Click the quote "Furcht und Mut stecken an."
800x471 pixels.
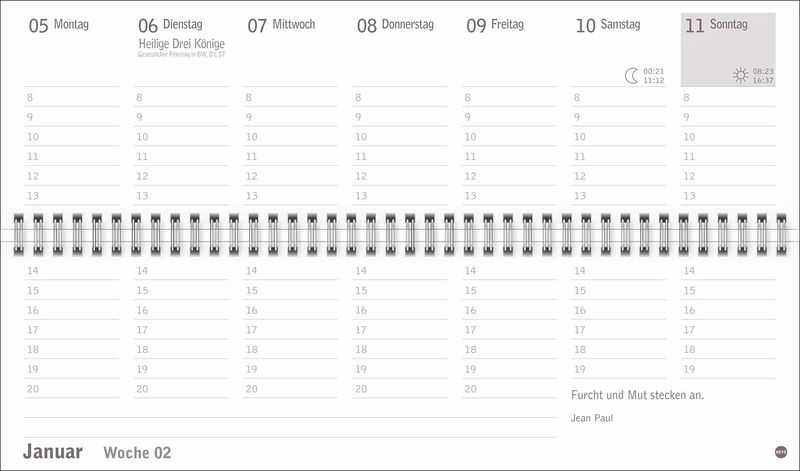637,394
